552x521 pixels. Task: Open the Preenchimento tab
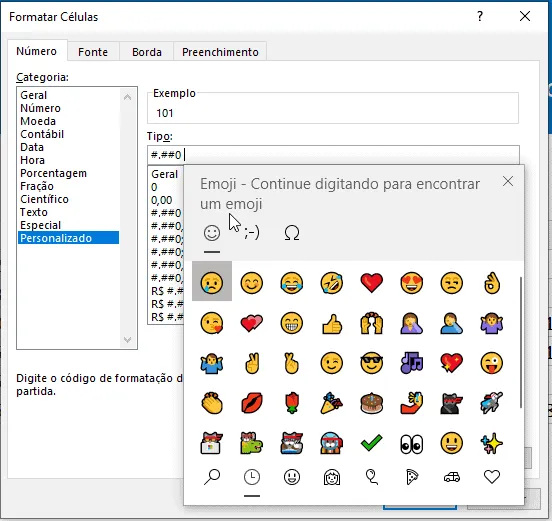pyautogui.click(x=220, y=52)
